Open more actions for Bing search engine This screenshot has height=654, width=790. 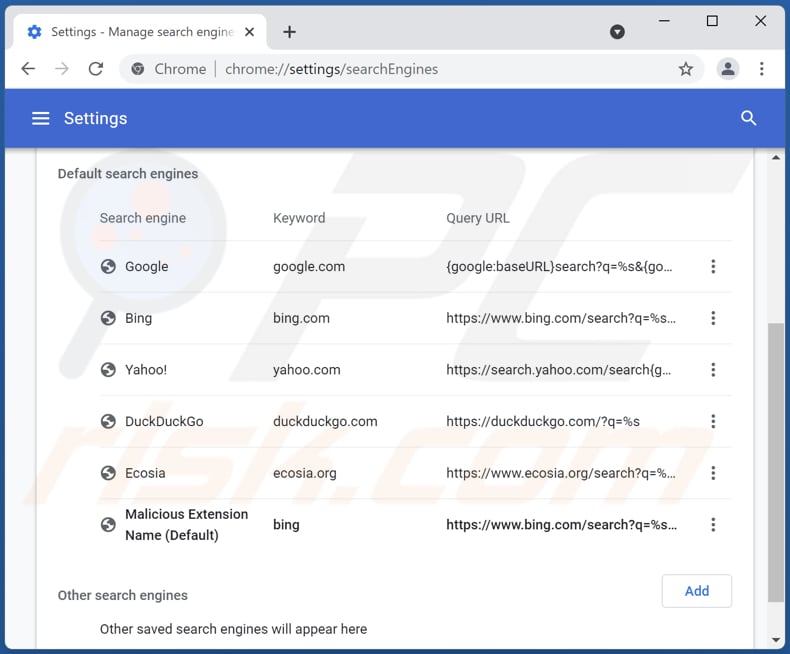coord(713,318)
